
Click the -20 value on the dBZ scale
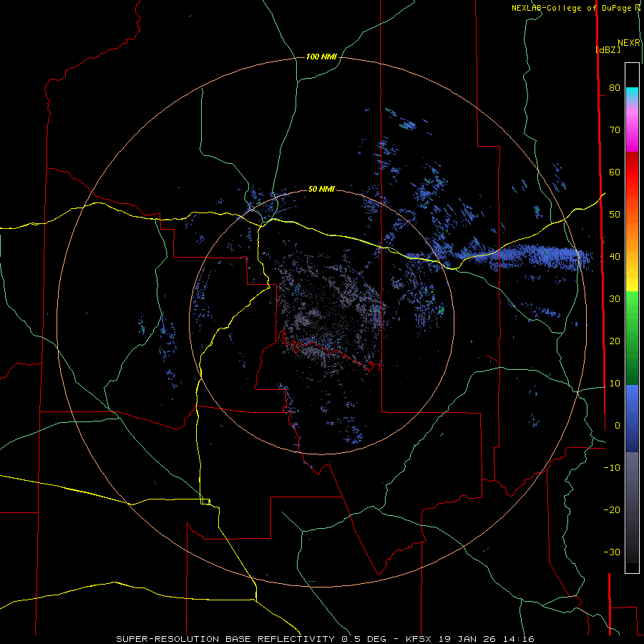point(612,510)
